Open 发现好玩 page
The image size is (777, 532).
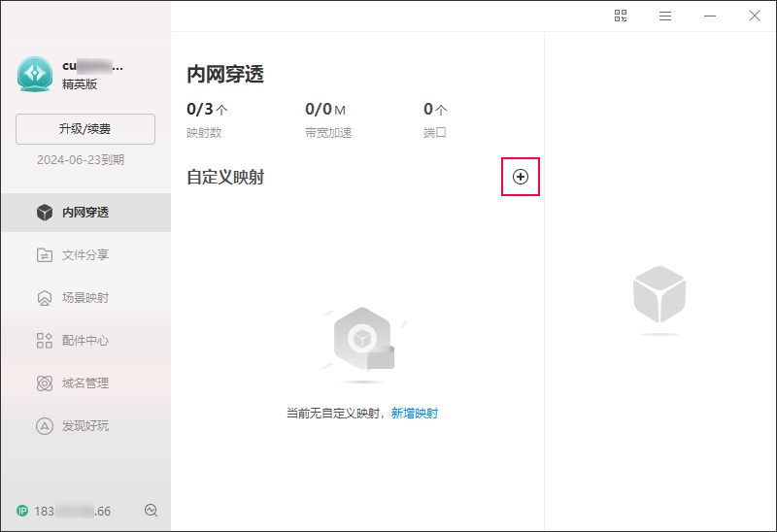coord(86,425)
